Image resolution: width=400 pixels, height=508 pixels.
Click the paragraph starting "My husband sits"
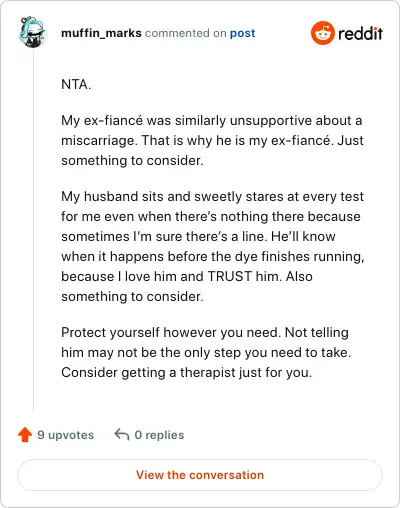coord(213,246)
